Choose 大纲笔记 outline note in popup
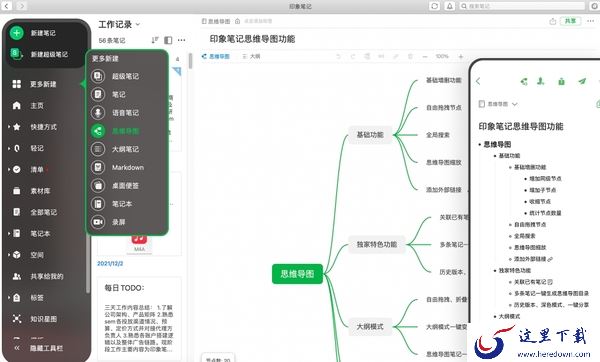This screenshot has width=600, height=362. click(x=115, y=149)
